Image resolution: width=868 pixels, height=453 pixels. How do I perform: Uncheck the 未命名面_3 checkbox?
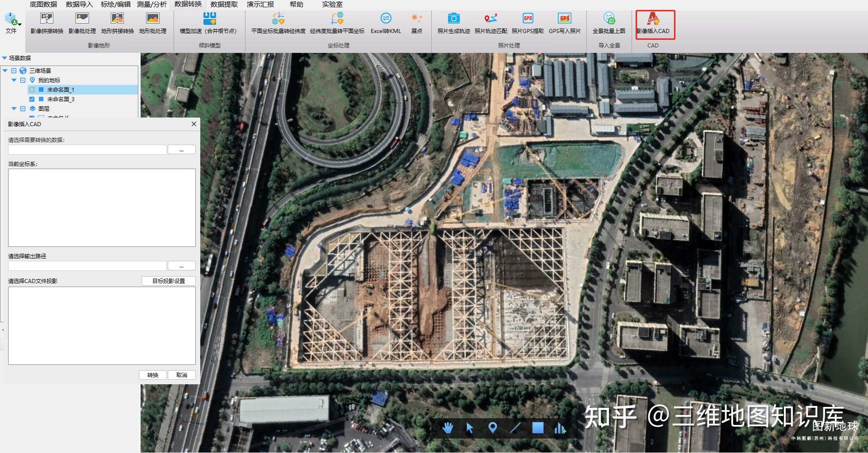(32, 99)
